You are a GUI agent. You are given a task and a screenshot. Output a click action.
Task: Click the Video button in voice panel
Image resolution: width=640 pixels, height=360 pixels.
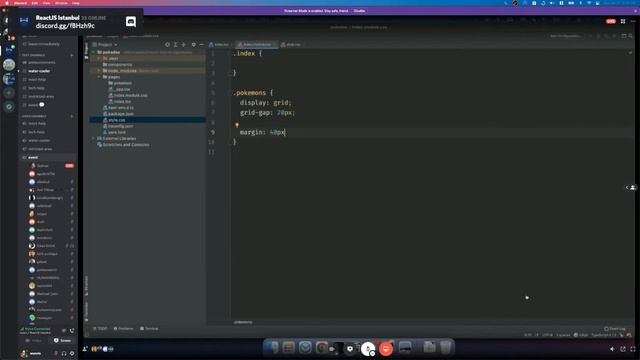click(34, 340)
